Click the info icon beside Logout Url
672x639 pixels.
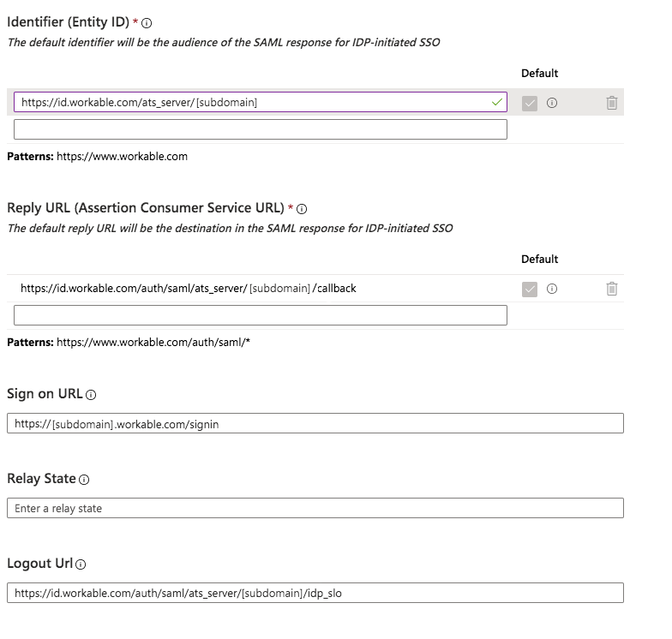tap(81, 564)
